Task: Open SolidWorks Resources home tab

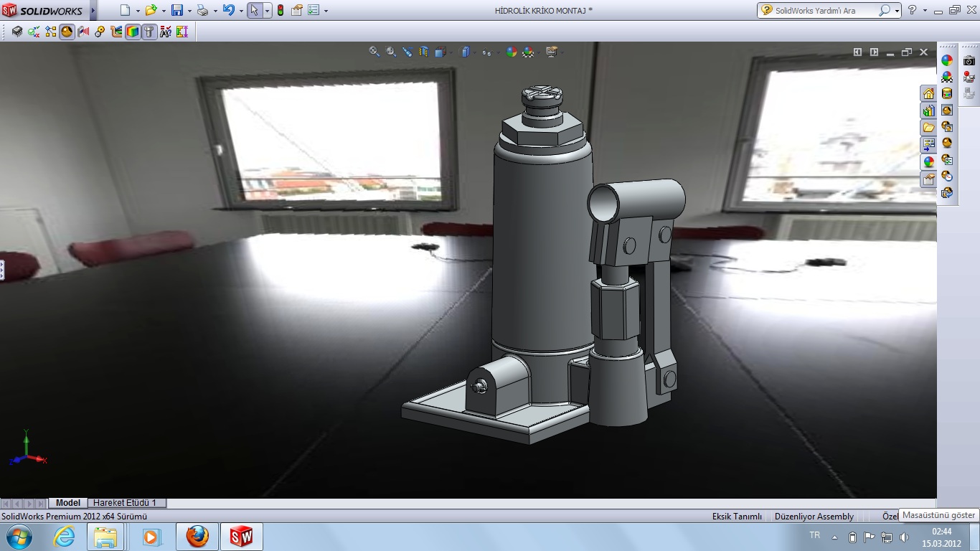Action: (x=928, y=93)
